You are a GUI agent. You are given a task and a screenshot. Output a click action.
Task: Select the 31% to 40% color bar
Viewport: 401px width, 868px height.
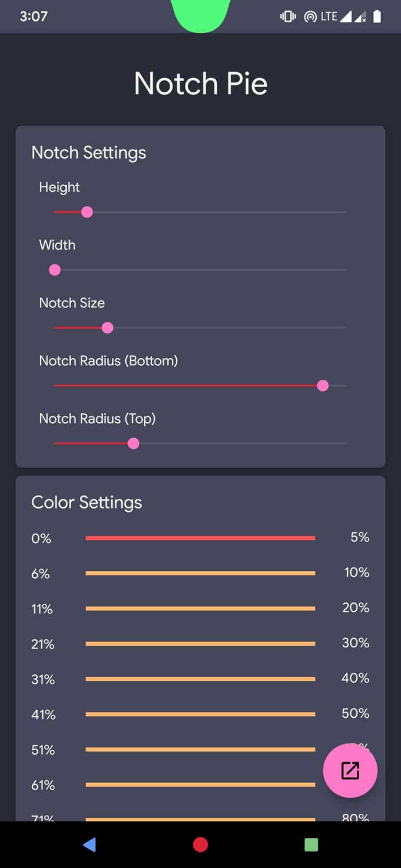coord(200,679)
